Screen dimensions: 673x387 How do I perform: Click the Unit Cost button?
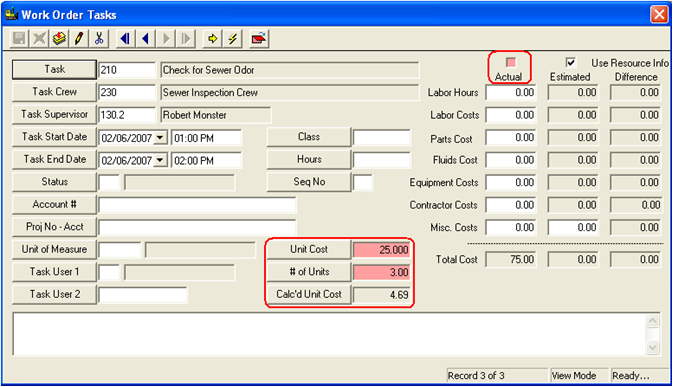(309, 249)
